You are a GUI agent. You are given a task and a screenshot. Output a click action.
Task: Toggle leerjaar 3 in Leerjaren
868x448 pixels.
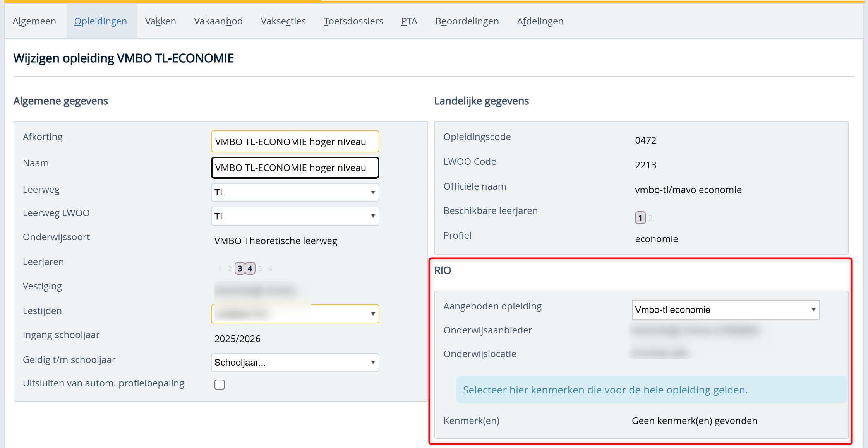pyautogui.click(x=240, y=268)
